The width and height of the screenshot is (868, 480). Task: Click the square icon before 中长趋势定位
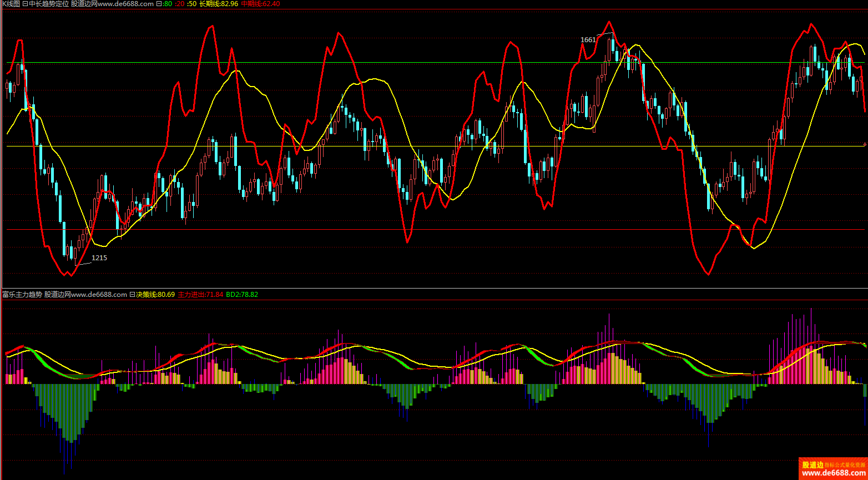coord(25,4)
